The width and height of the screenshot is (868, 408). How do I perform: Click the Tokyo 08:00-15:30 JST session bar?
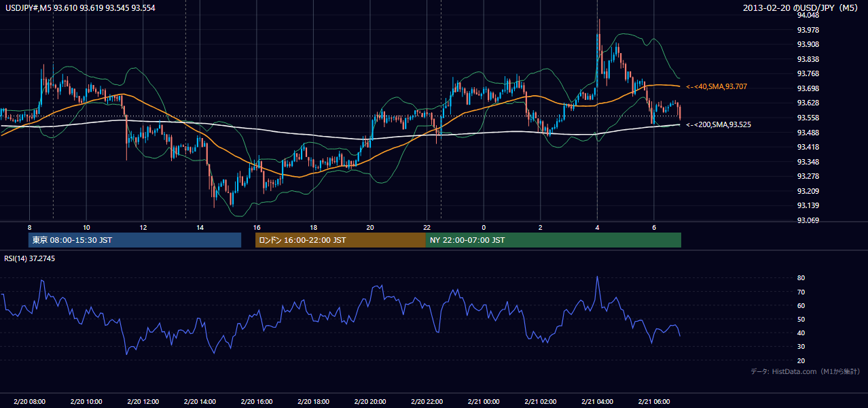135,240
